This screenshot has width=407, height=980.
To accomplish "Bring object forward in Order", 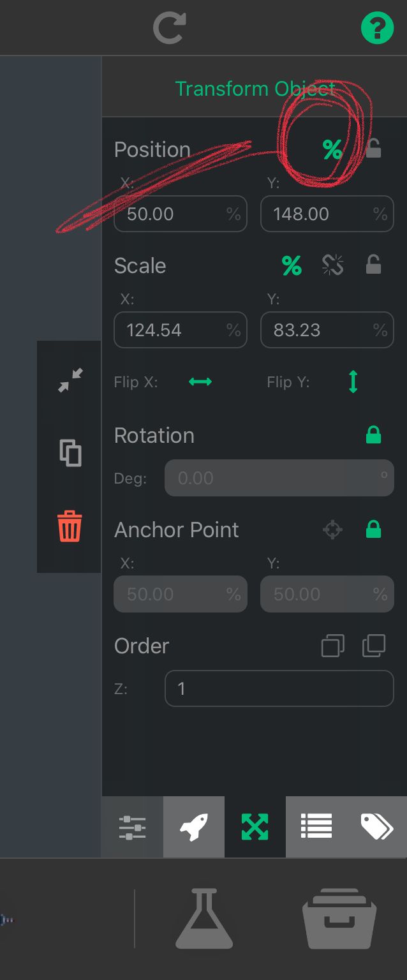I will point(373,646).
